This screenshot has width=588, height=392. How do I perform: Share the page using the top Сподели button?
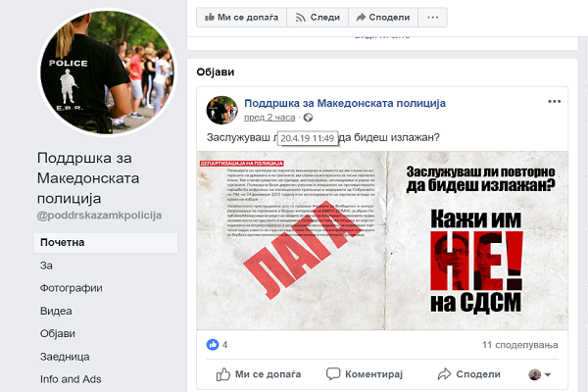pos(383,18)
